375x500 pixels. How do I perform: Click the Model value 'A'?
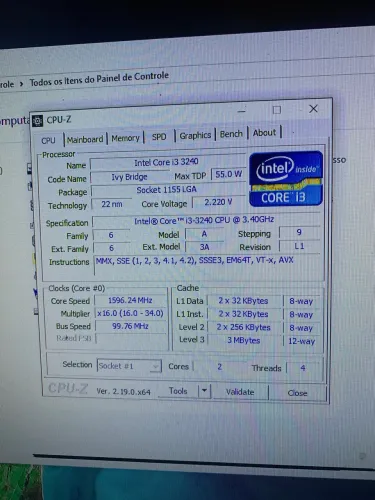tap(204, 234)
